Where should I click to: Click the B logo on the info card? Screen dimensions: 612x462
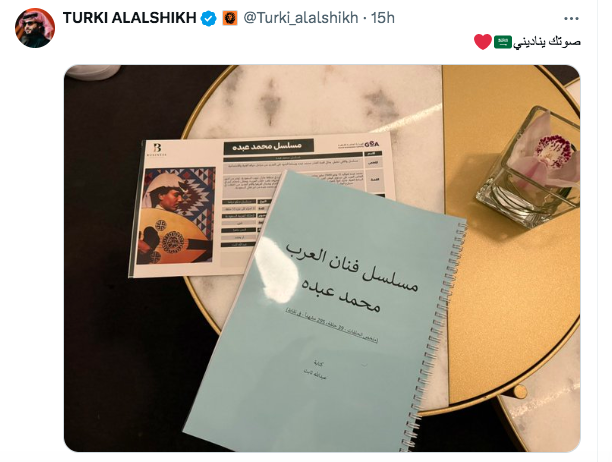pyautogui.click(x=157, y=149)
